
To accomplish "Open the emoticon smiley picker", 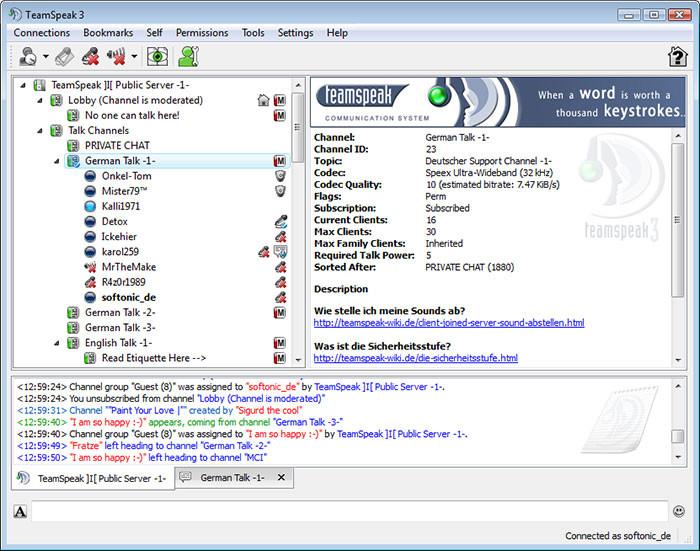I will 679,511.
